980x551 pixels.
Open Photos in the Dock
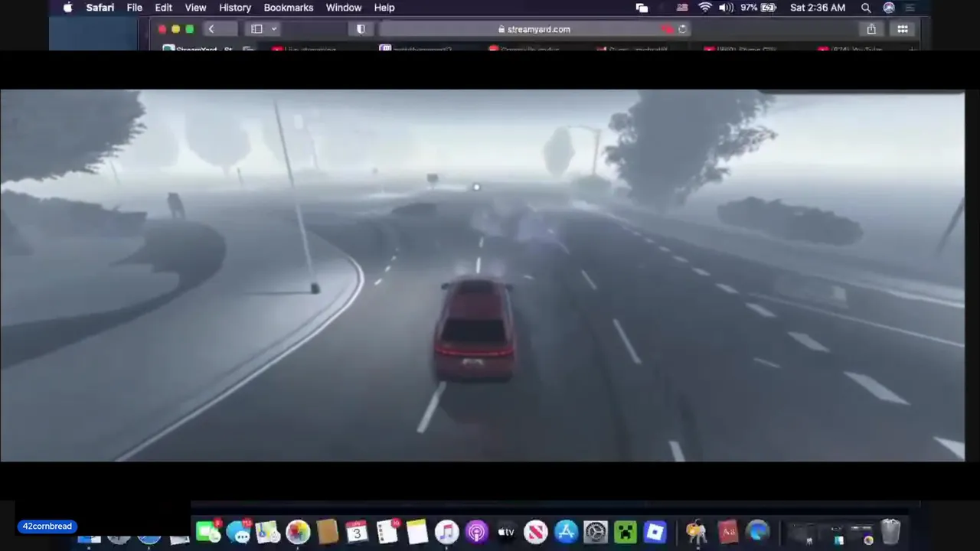coord(298,531)
